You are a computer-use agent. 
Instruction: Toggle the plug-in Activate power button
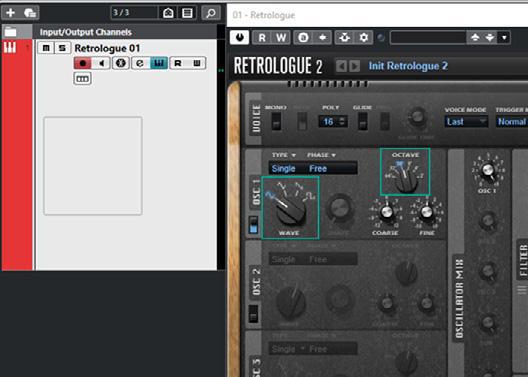tap(239, 37)
